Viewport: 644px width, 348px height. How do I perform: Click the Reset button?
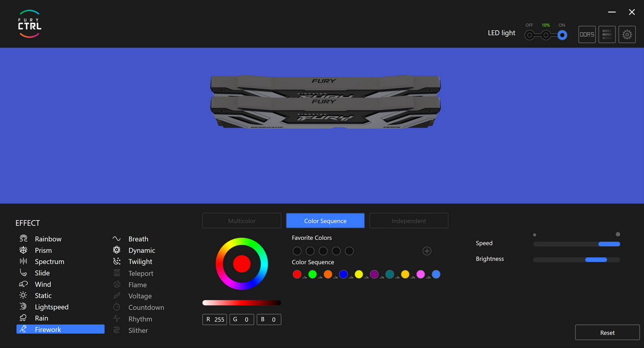607,332
